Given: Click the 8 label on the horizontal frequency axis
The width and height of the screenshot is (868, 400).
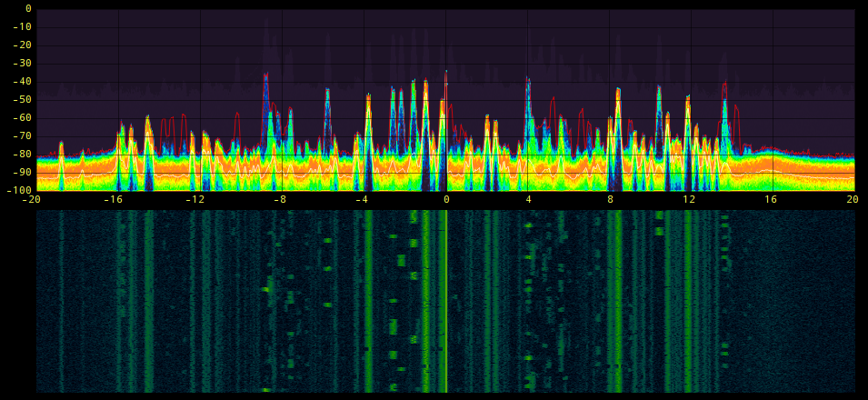Looking at the screenshot, I should click(610, 199).
